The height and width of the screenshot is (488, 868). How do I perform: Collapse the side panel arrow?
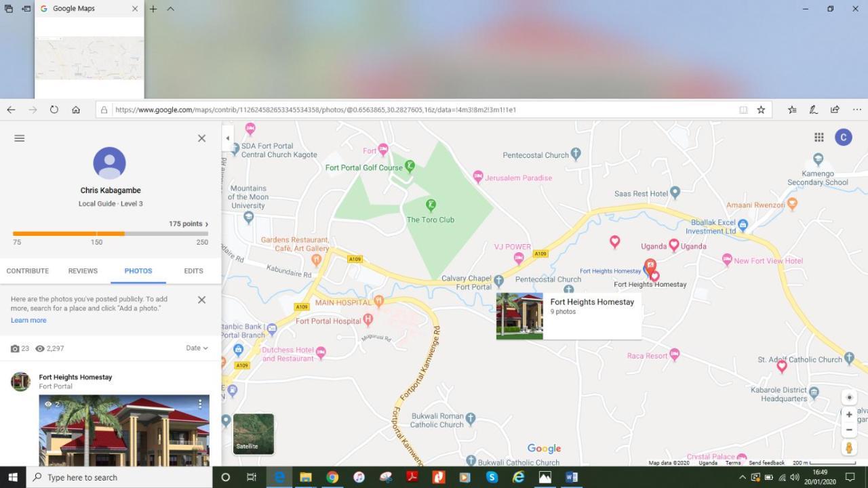tap(227, 138)
